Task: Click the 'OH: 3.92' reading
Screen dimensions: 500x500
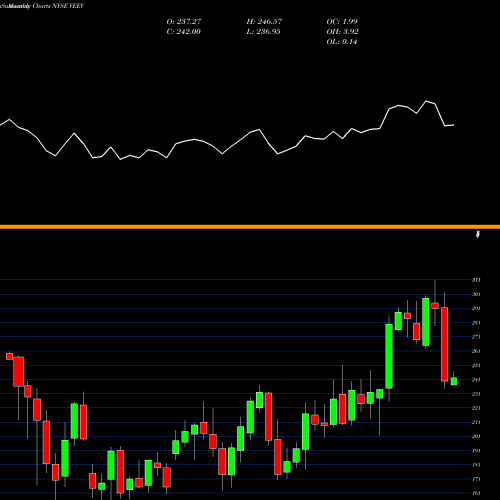Action: [342, 31]
